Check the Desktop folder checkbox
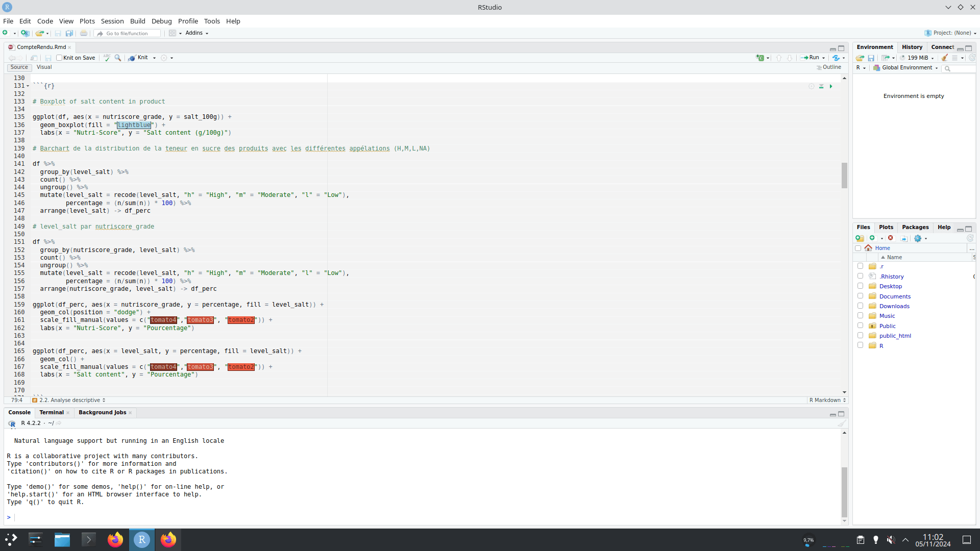Image resolution: width=980 pixels, height=551 pixels. pyautogui.click(x=861, y=286)
